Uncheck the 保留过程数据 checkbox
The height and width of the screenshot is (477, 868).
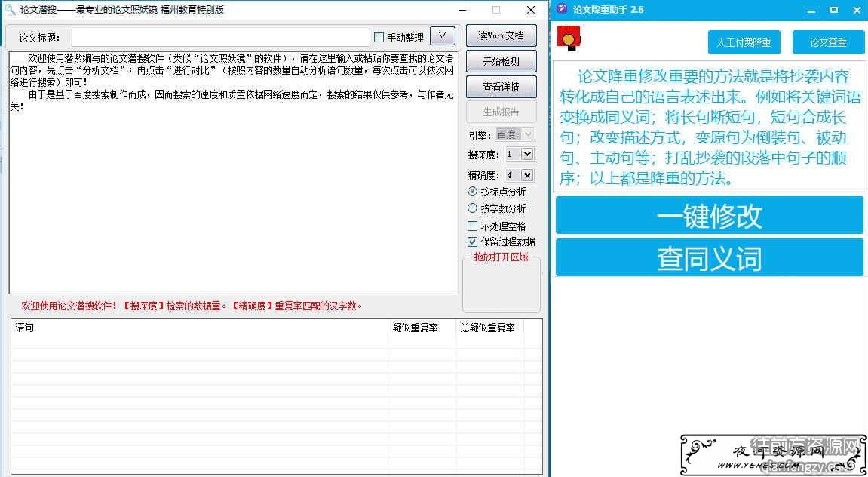coord(472,242)
